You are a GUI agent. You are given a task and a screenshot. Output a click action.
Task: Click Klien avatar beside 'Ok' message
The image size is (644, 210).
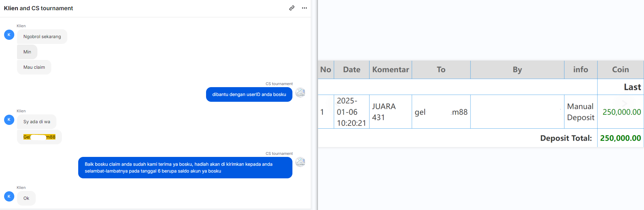[x=9, y=196]
